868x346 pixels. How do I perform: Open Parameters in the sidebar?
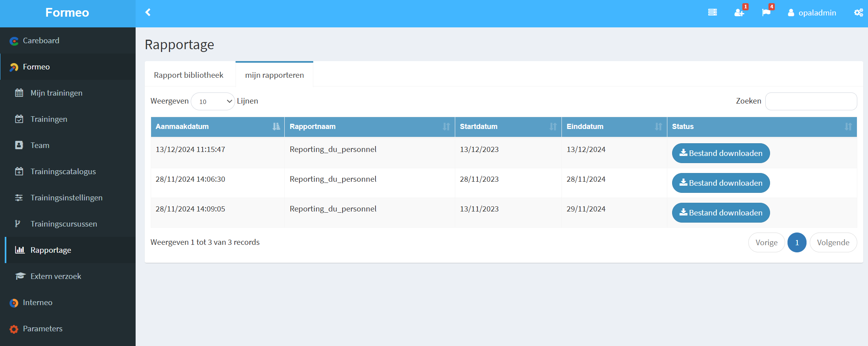(68, 329)
